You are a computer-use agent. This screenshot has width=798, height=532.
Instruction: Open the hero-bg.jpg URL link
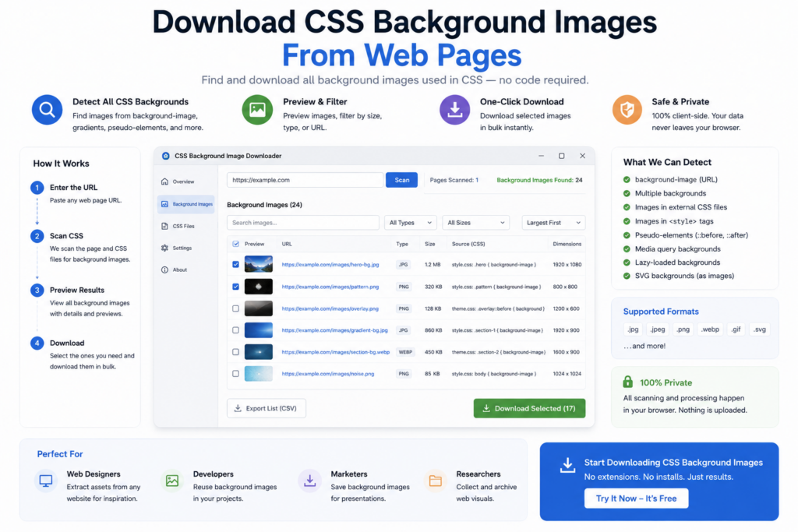click(x=330, y=265)
